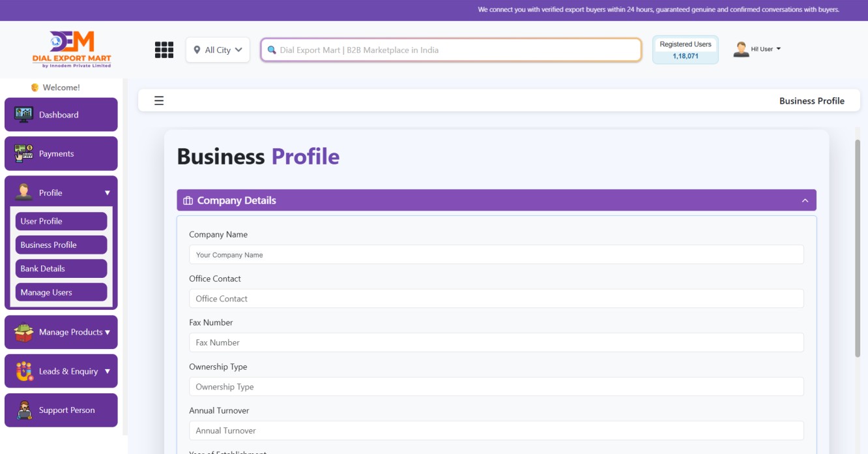This screenshot has width=868, height=454.
Task: Click the Company Name input field
Action: [x=497, y=254]
